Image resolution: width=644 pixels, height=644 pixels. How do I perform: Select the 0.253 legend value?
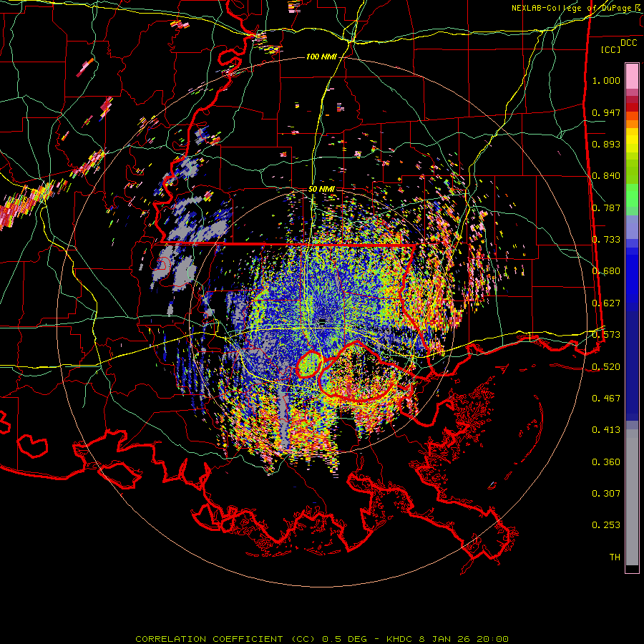point(606,525)
